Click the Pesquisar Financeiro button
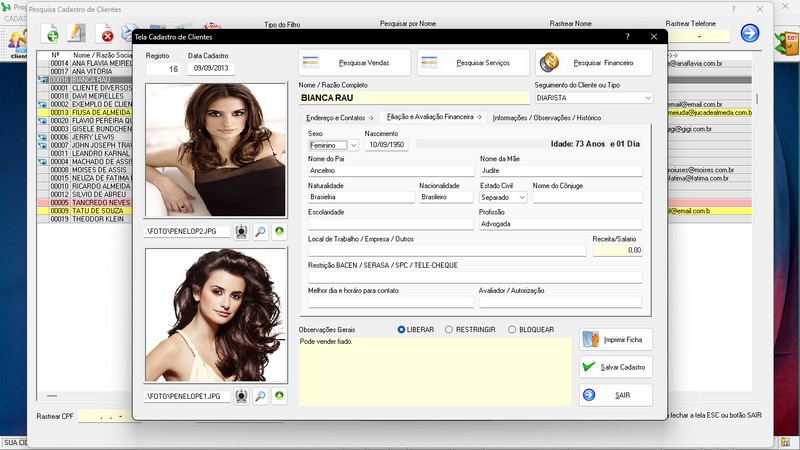The width and height of the screenshot is (800, 450). click(x=593, y=63)
